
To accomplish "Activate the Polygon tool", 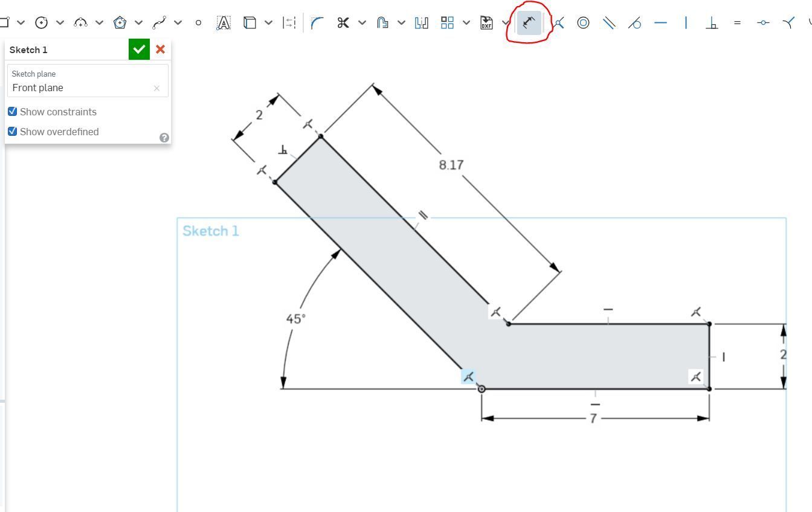I will coord(120,22).
